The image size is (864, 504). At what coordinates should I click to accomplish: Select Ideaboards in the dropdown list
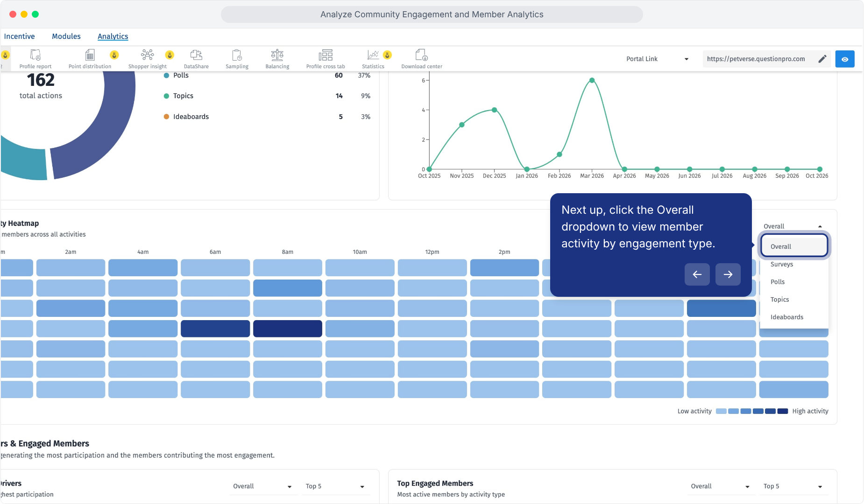pos(794,317)
